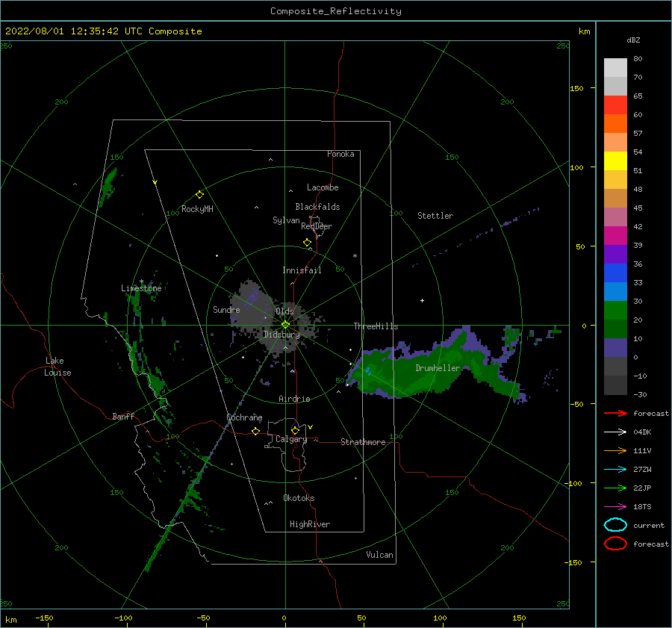Click the magenta 39–42 dBZ swatch
The image size is (672, 628).
coord(615,236)
